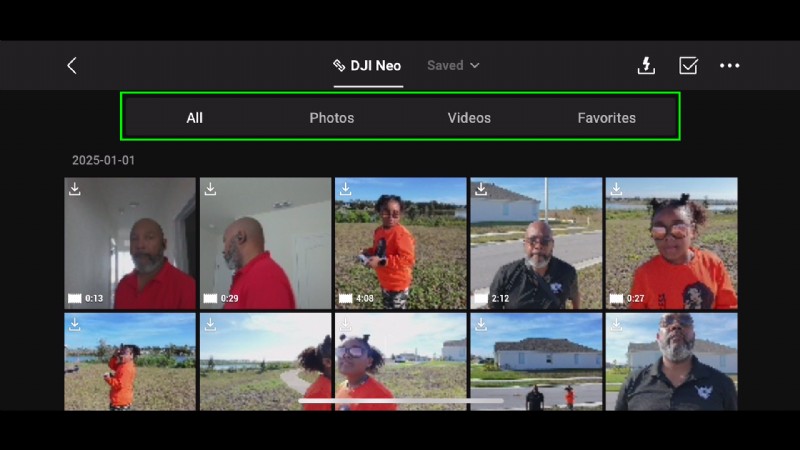Download the 4:08 video clip
800x450 pixels.
[x=345, y=189]
